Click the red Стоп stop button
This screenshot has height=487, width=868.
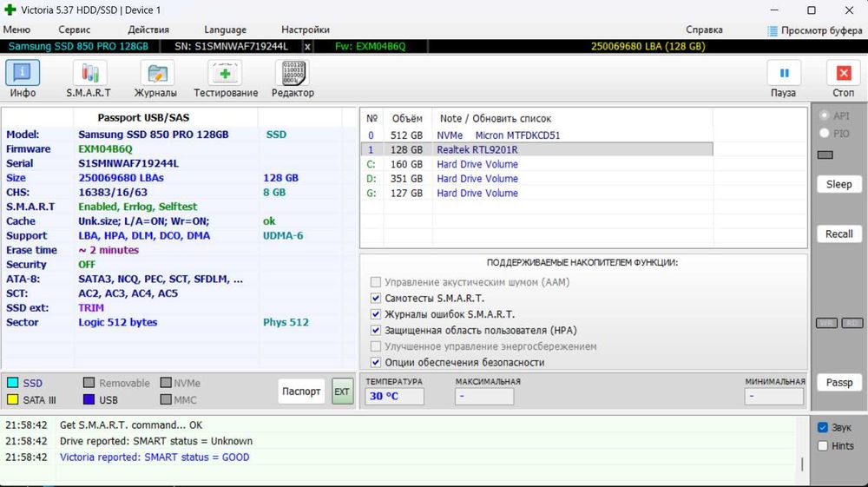tap(843, 79)
